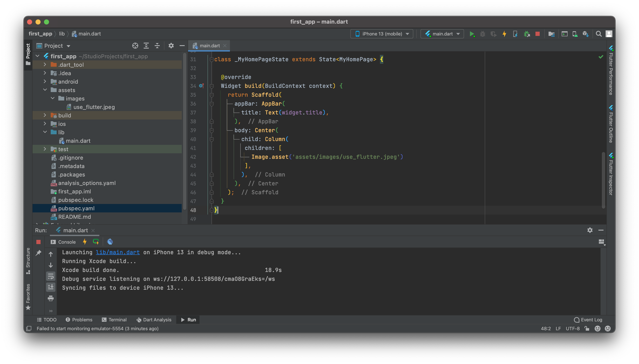This screenshot has height=364, width=639.
Task: Open Search Everywhere with the magnifier icon
Action: [598, 34]
